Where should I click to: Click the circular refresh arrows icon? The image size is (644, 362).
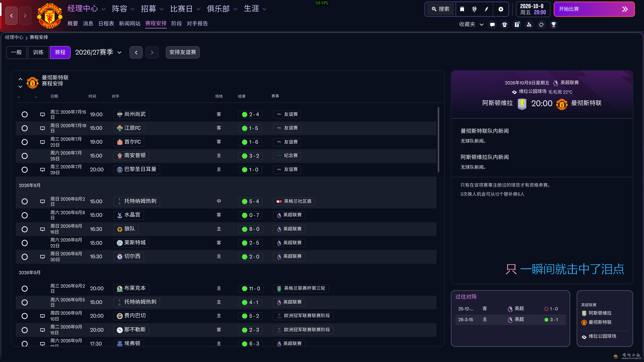click(x=541, y=25)
